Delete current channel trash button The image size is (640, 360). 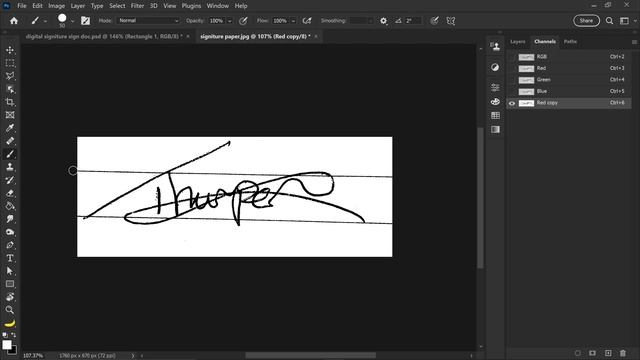623,353
